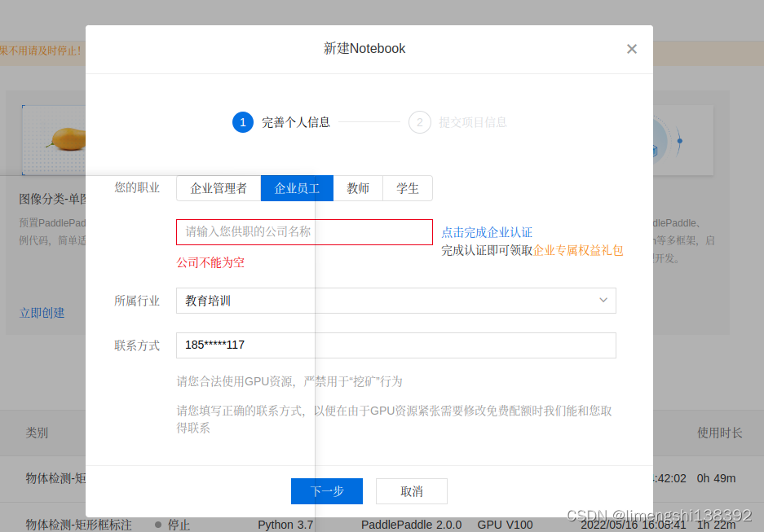Click the 新建Notebook dialog title
Viewport: 764px width, 532px height.
coord(364,49)
